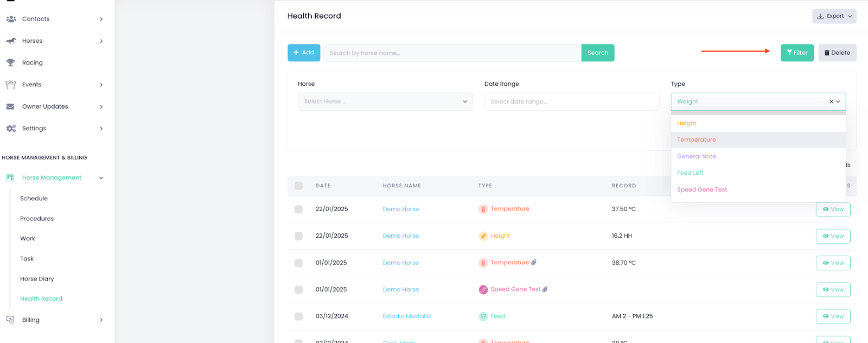Select the Estadio Mestalla row checkbox
868x343 pixels.
click(x=298, y=316)
